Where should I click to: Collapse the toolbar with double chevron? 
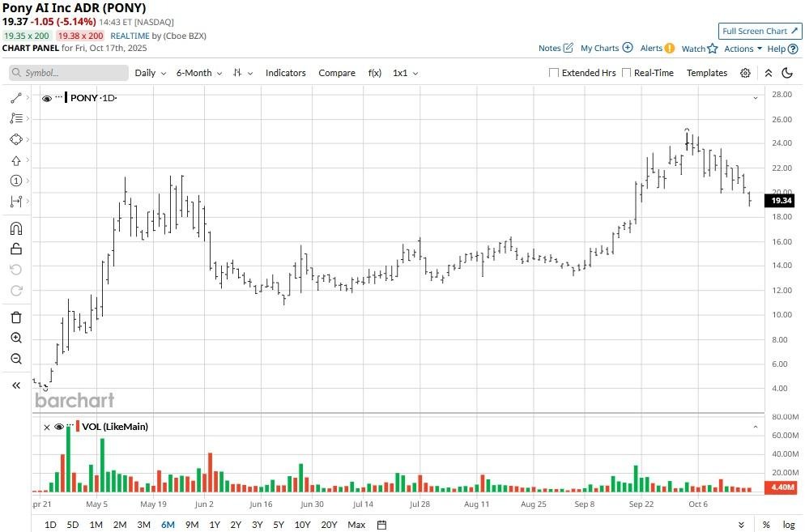pos(768,73)
